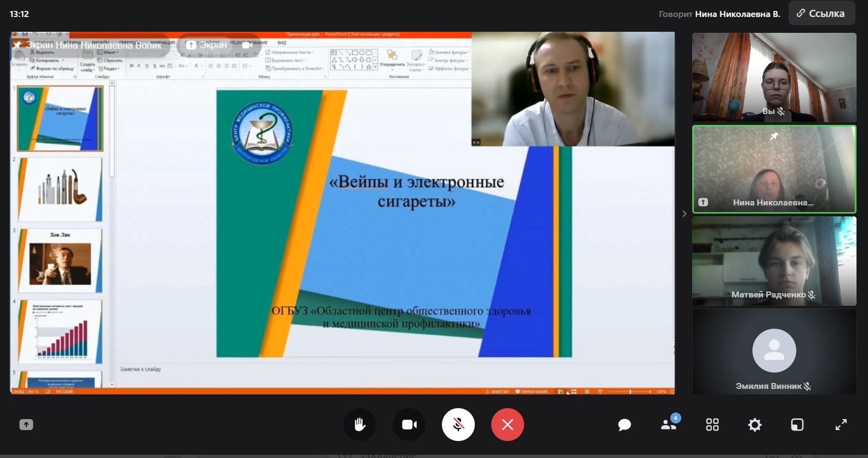The image size is (868, 458).
Task: Open Заливка фигуры shape fill dropdown
Action: [448, 52]
